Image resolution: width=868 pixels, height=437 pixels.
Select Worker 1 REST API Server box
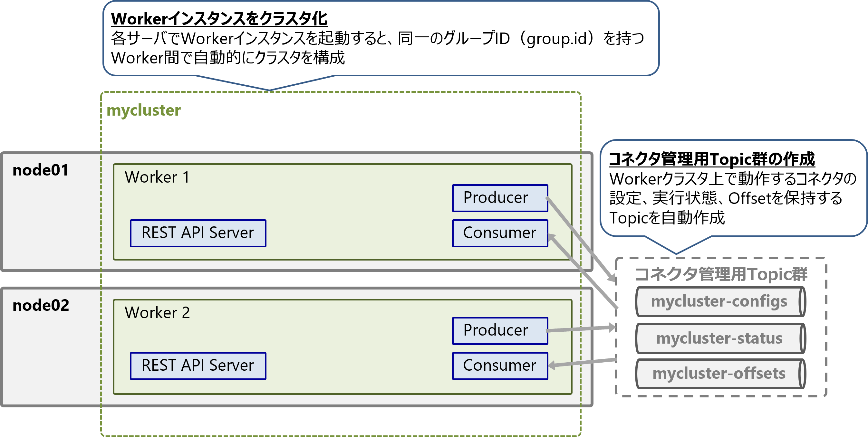(198, 233)
